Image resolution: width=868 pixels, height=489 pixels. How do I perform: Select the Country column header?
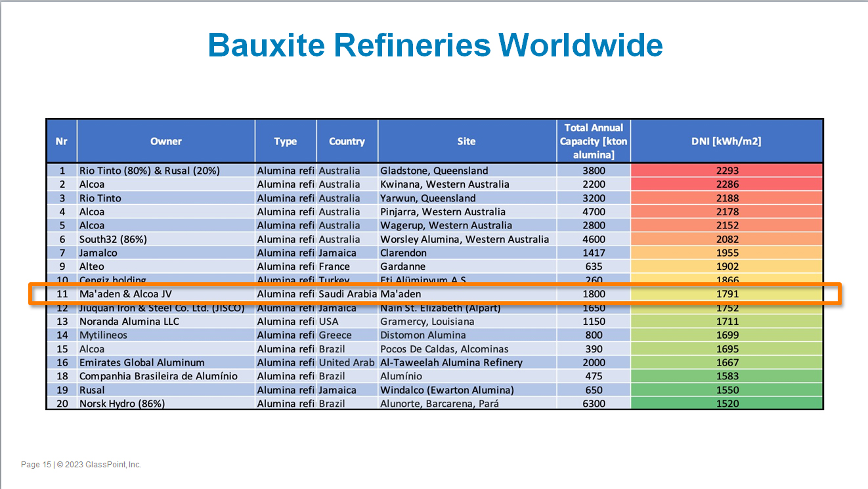[x=347, y=141]
